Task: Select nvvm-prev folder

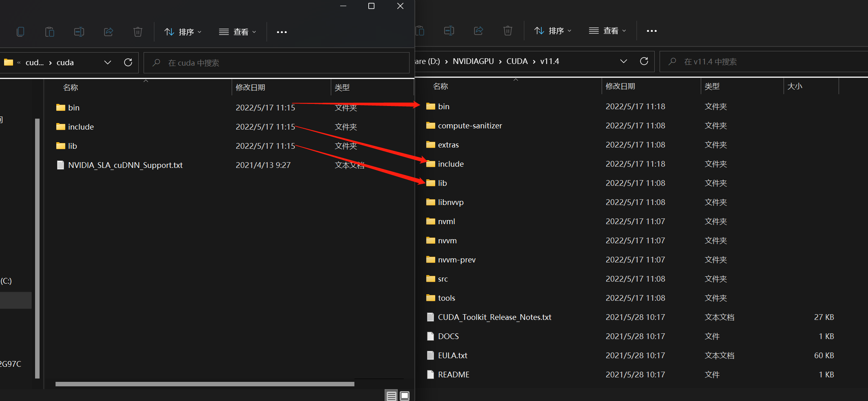Action: click(456, 260)
